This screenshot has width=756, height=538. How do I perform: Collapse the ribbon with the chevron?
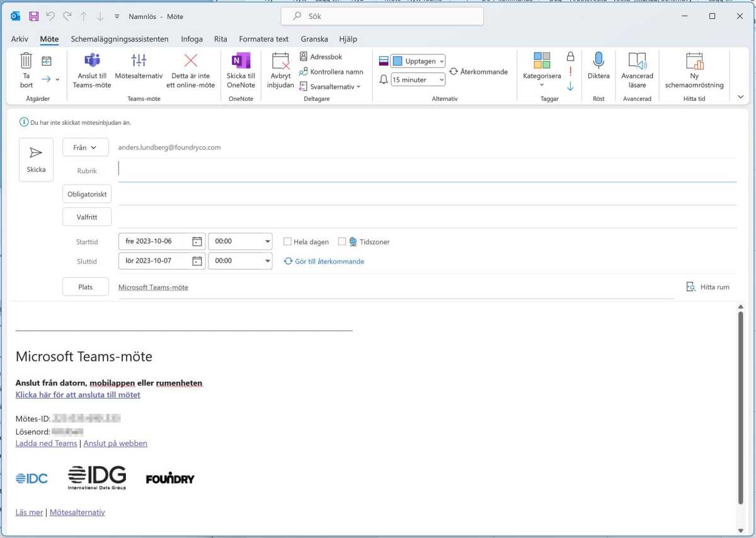pos(740,97)
